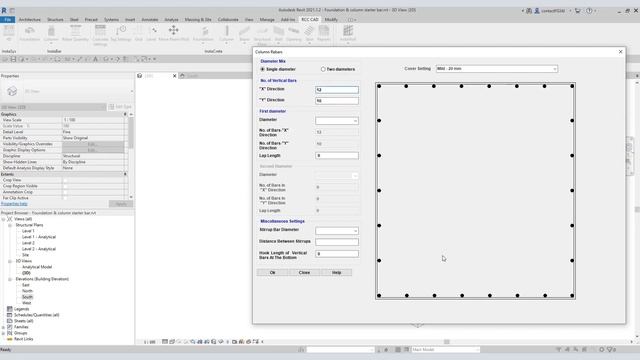Click the Move Point/Roll cross-arrows ribbon icon
This screenshot has height=360, width=640.
pyautogui.click(x=173, y=30)
